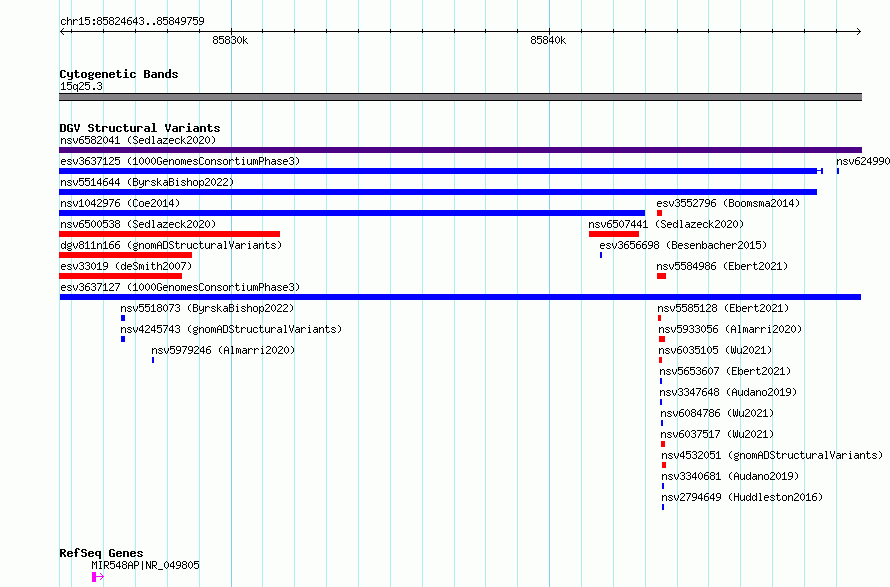890x587 pixels.
Task: Click nsv3340681 (Audano2019) label
Action: [730, 476]
